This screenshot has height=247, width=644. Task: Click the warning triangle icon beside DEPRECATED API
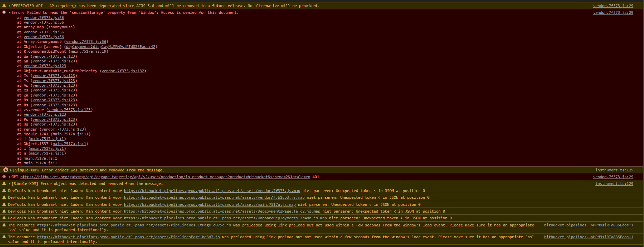(x=4, y=6)
